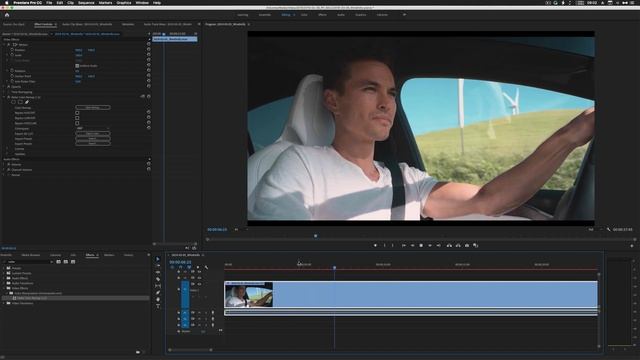640x360 pixels.
Task: Click the Color Remap setup button
Action: click(x=93, y=108)
